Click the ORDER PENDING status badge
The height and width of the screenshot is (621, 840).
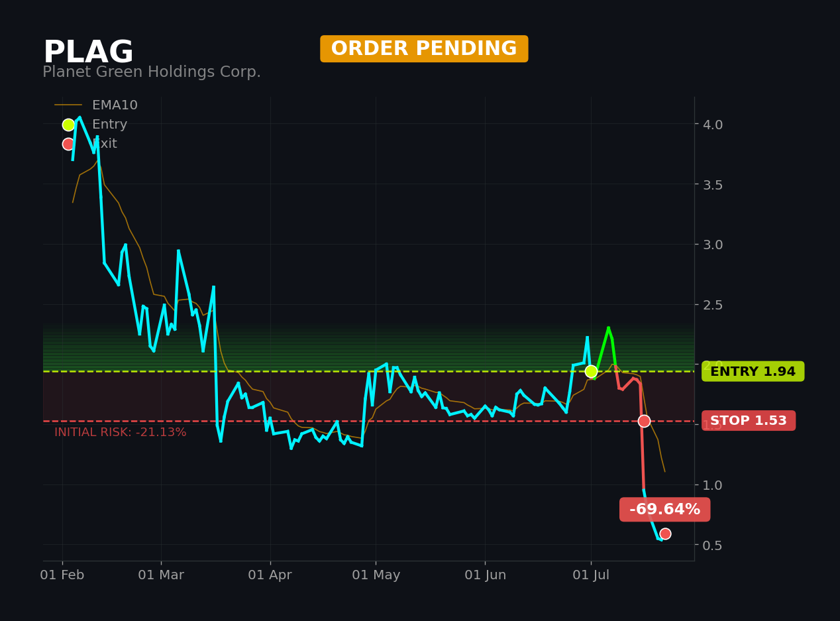coord(424,49)
